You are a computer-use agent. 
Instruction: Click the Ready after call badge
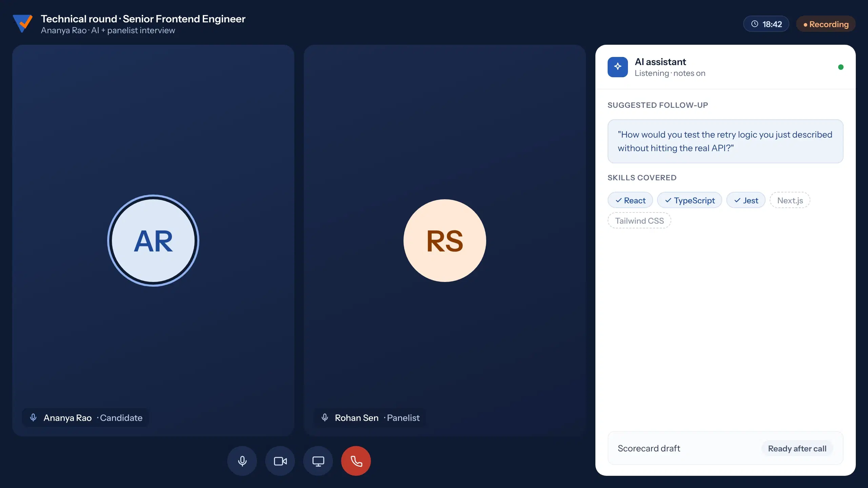(797, 448)
